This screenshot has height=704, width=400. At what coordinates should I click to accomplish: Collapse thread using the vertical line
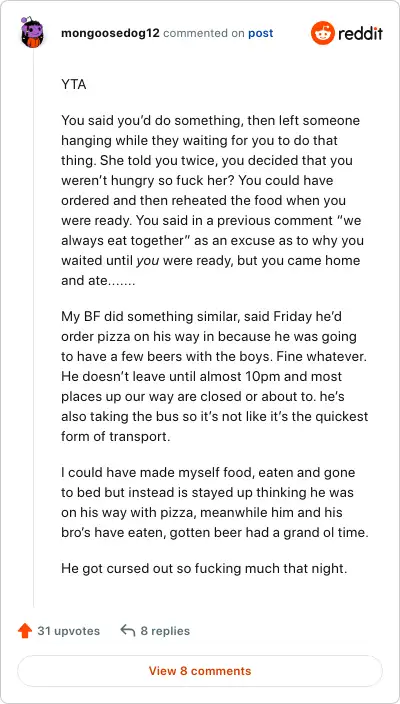(34, 328)
